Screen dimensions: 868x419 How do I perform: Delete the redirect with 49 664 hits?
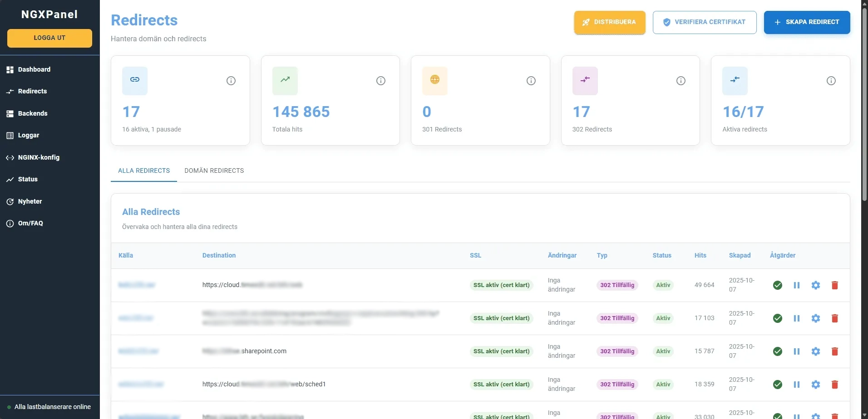[835, 285]
